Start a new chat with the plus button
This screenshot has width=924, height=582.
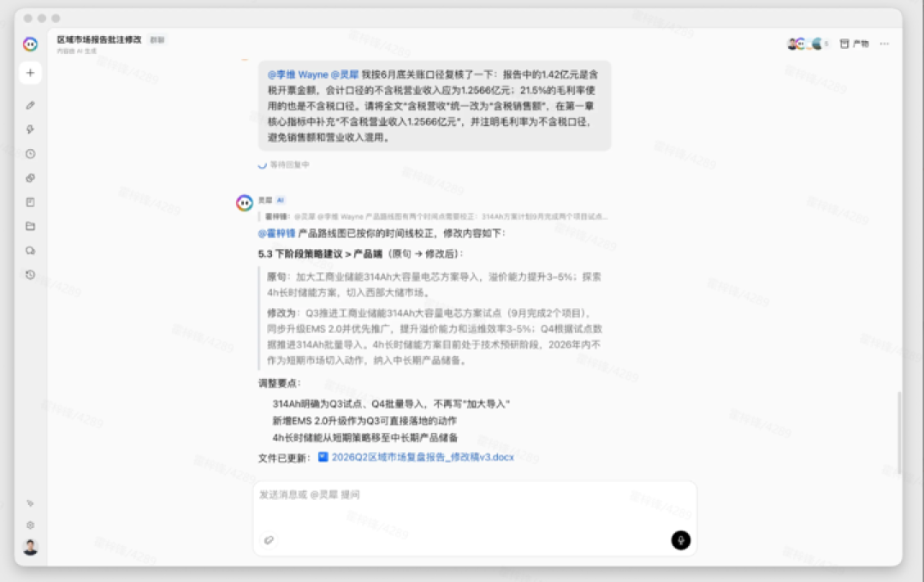(30, 73)
